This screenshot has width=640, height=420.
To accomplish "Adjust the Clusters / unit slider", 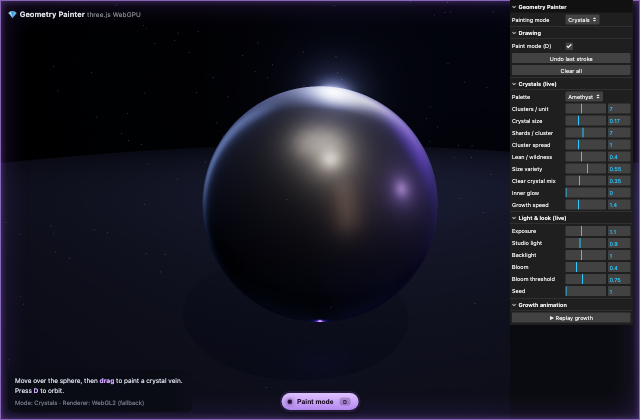I will (585, 109).
